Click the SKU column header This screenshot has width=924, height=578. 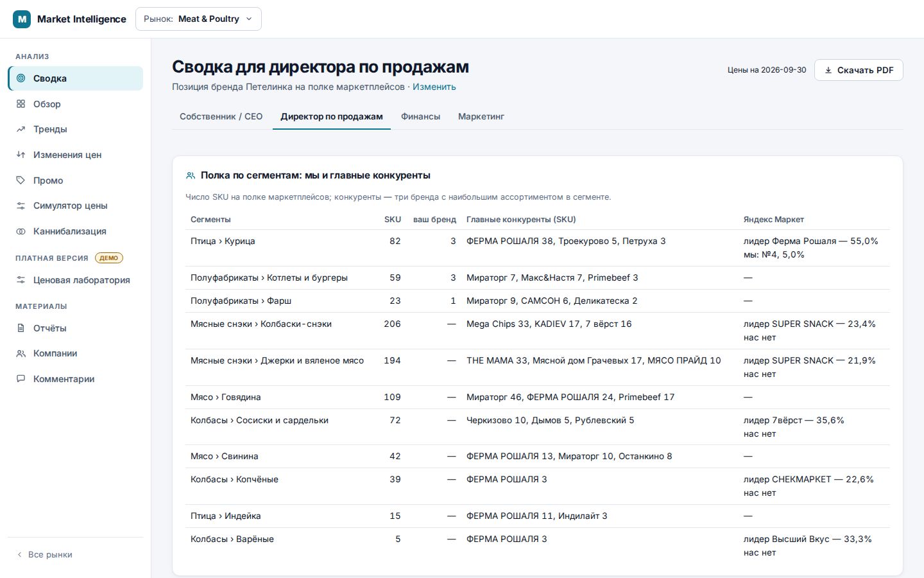pyautogui.click(x=393, y=220)
